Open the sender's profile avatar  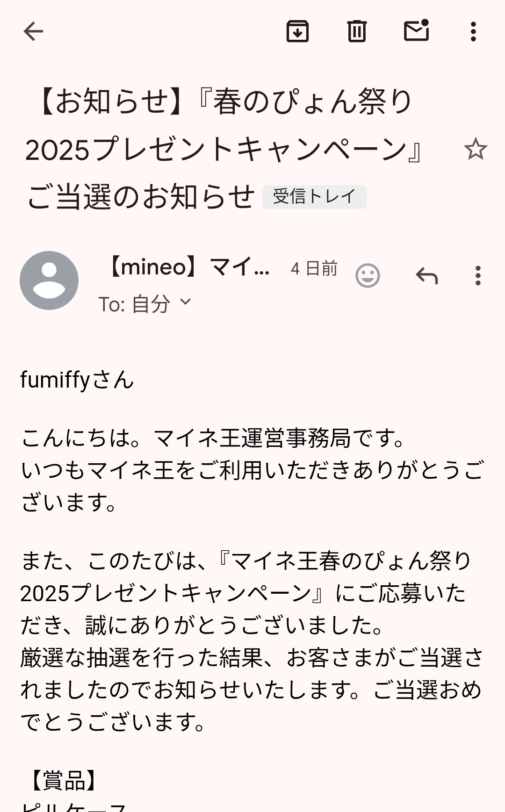(x=49, y=280)
